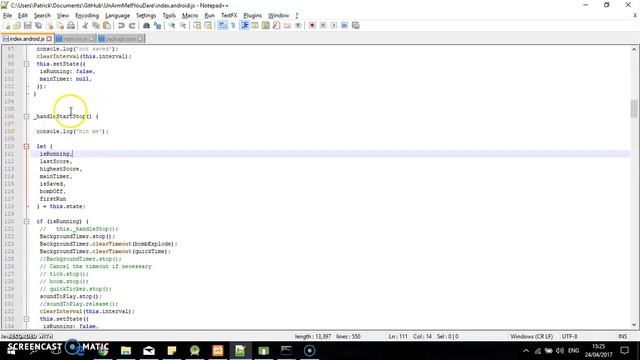Click the Close All toolbar icon
The height and width of the screenshot is (360, 640).
click(60, 26)
